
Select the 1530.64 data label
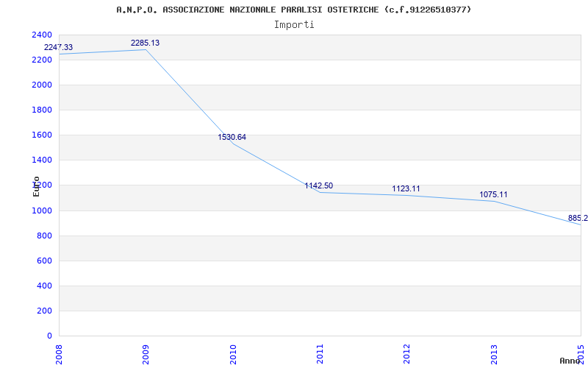(232, 137)
